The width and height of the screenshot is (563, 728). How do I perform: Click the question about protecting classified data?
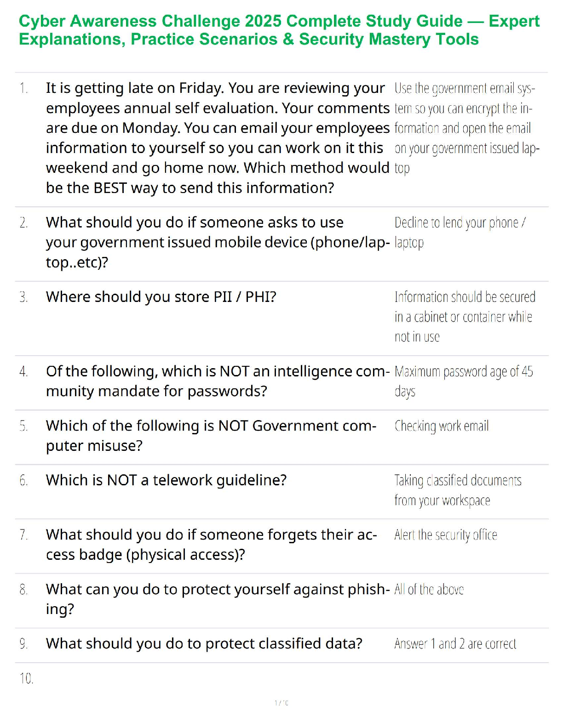(204, 643)
